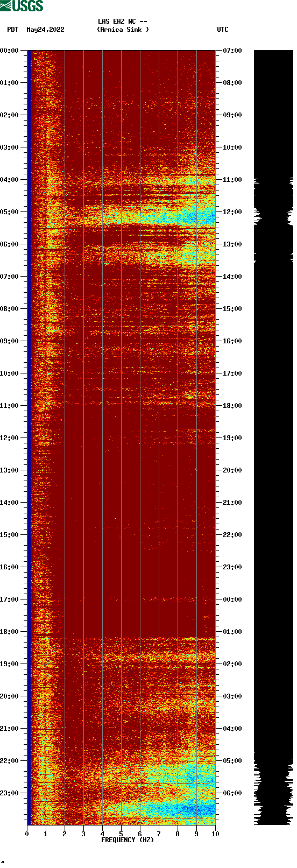Click the Arnica Sink station name
The height and width of the screenshot is (868, 297).
[123, 30]
